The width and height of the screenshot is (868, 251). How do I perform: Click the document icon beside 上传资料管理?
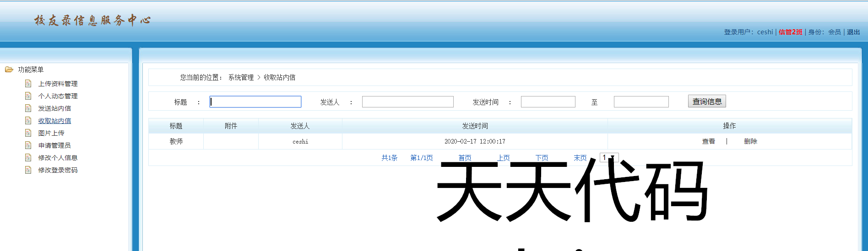pyautogui.click(x=28, y=84)
